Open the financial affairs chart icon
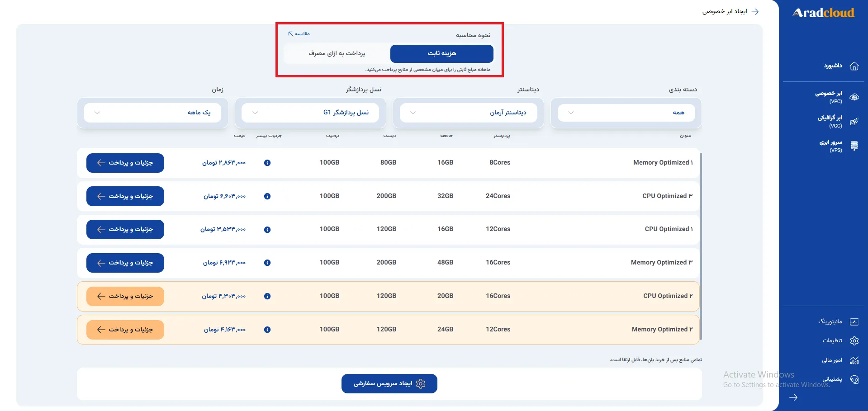Screen dimensions: 868x411 pyautogui.click(x=854, y=360)
